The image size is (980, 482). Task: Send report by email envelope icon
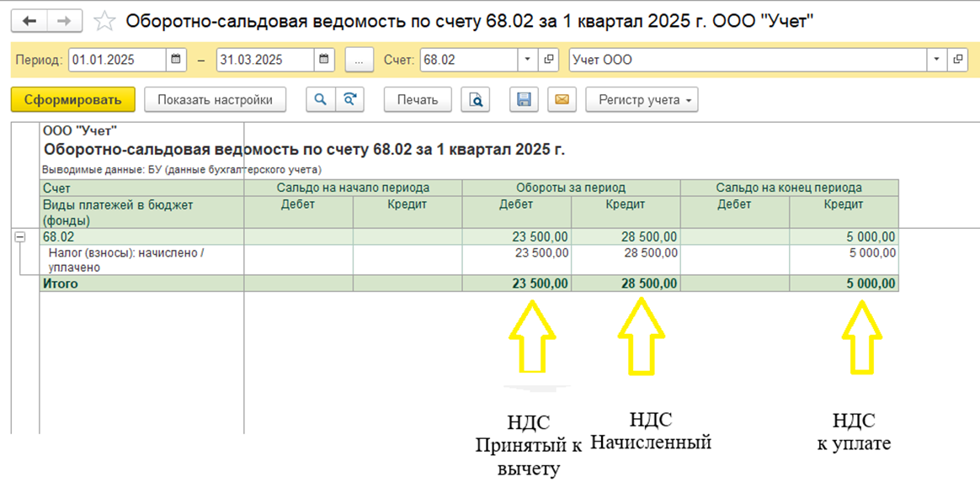click(x=562, y=99)
